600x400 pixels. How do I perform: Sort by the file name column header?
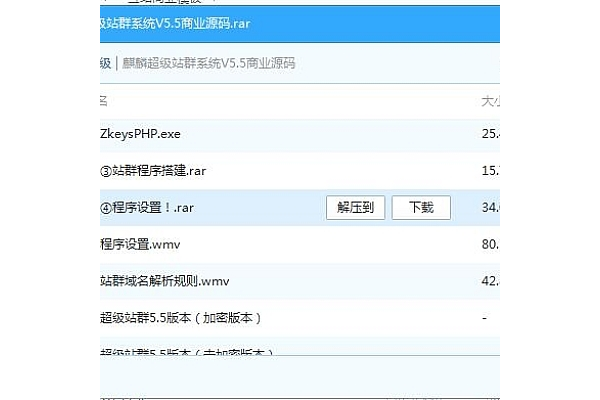pyautogui.click(x=104, y=101)
